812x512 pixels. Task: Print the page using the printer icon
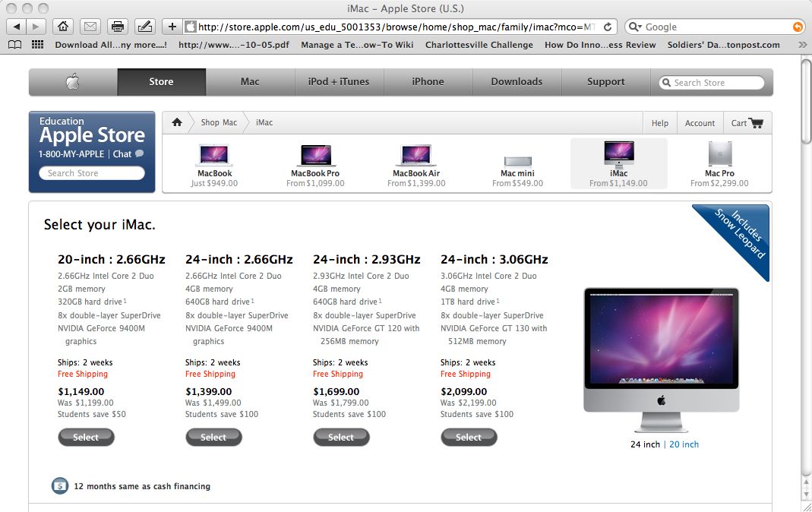point(118,27)
